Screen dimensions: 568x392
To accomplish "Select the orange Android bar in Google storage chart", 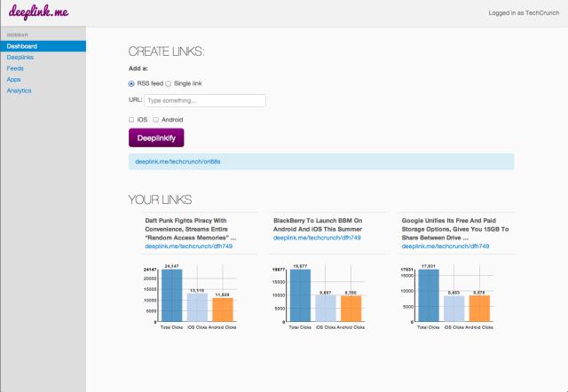I will (479, 308).
